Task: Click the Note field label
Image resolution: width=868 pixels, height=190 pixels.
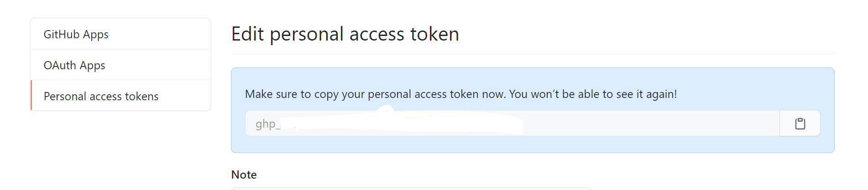Action: click(244, 175)
